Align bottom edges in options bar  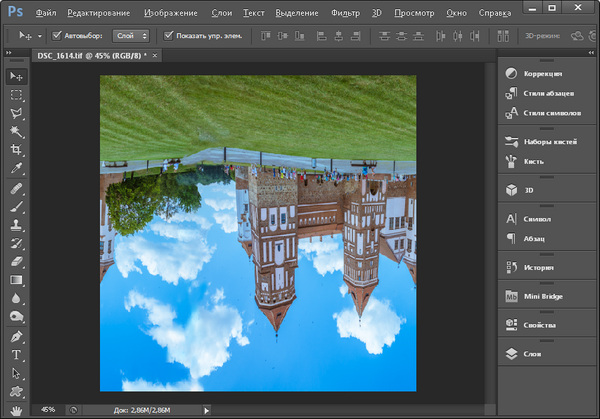300,36
